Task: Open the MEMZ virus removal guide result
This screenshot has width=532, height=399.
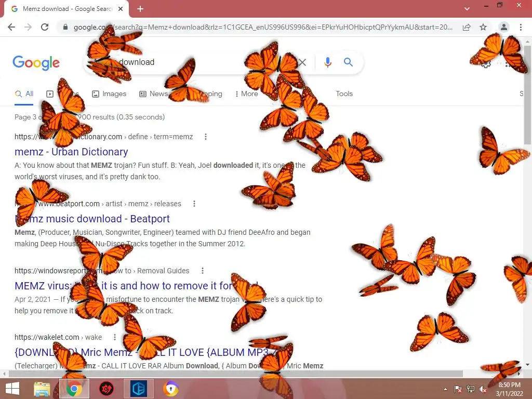Action: pos(137,286)
